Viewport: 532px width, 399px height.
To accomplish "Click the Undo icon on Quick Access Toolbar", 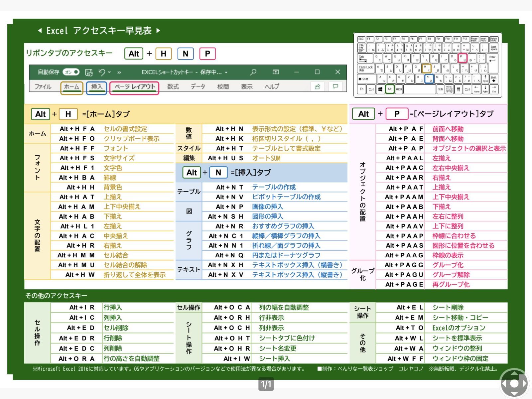I will (x=103, y=72).
